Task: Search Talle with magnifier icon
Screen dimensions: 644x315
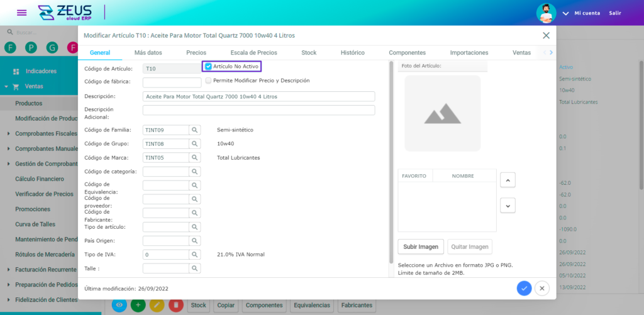Action: pyautogui.click(x=195, y=268)
